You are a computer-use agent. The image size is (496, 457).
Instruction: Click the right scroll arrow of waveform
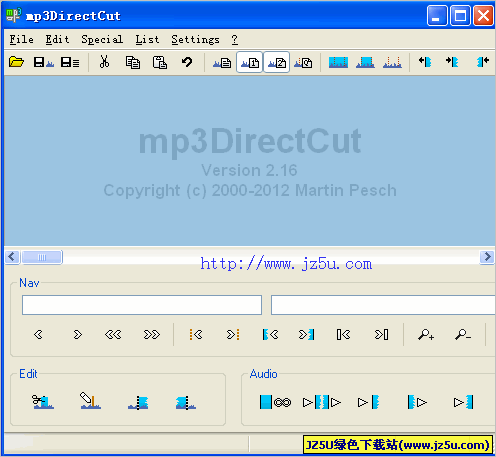tap(487, 257)
